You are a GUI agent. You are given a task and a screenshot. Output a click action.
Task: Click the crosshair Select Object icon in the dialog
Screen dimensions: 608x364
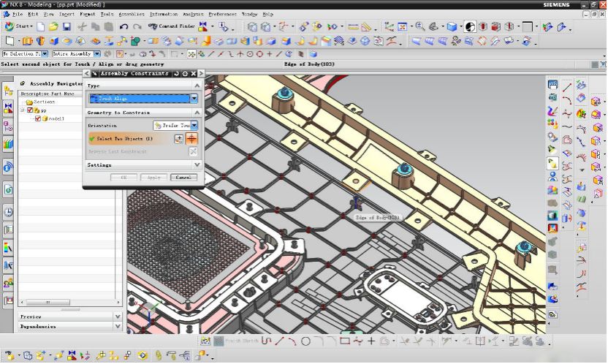point(191,138)
